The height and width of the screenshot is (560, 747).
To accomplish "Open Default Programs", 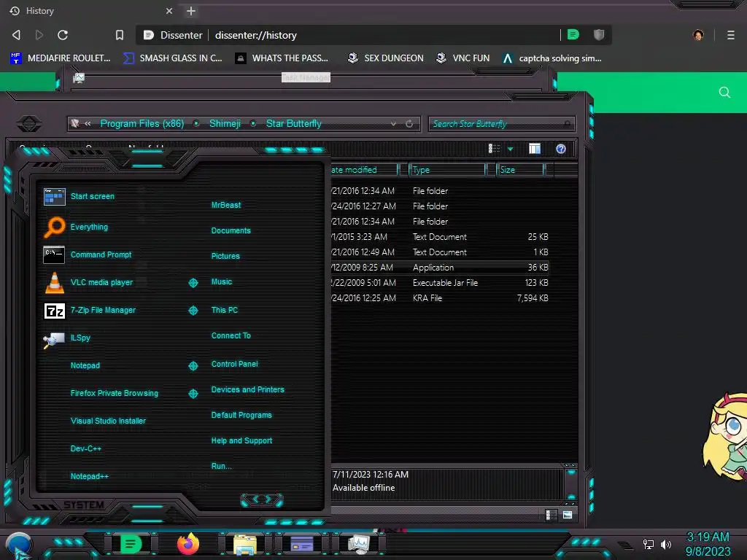I will (241, 415).
